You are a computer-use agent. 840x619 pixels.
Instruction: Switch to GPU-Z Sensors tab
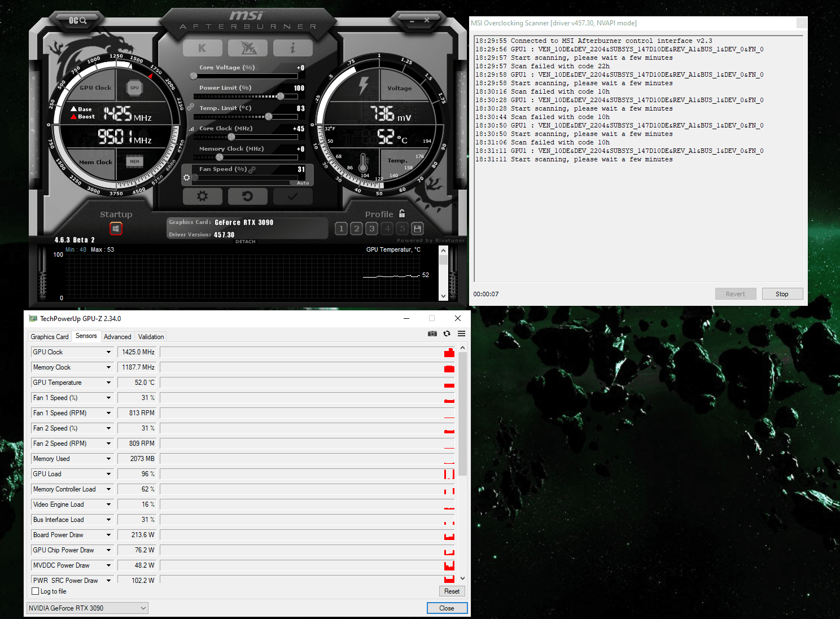click(86, 336)
